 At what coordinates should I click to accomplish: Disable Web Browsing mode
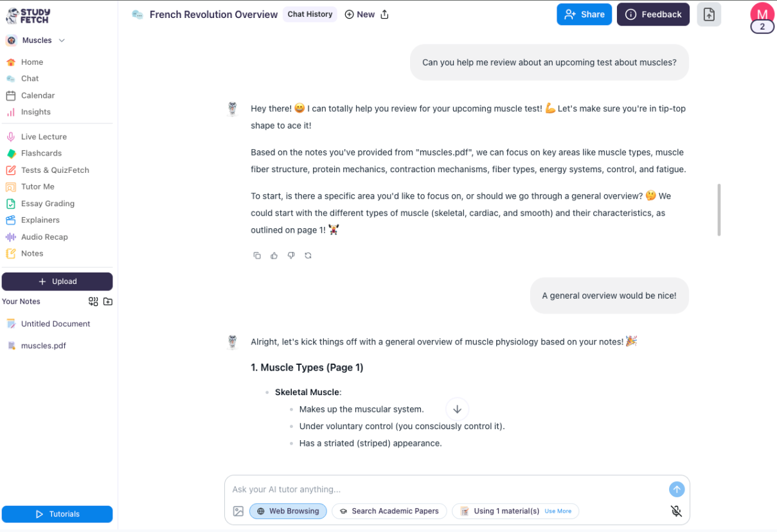click(287, 511)
